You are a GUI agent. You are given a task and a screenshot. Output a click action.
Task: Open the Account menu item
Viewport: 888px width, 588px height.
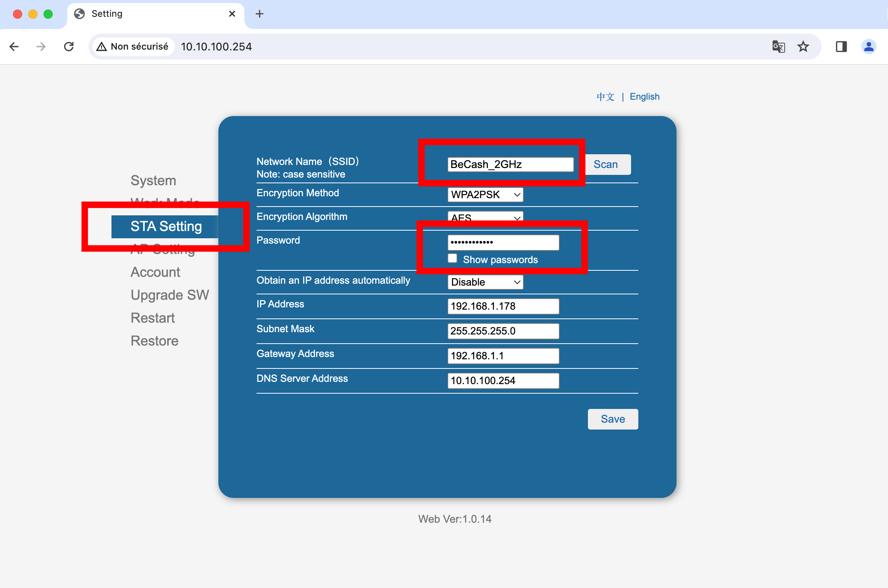[x=155, y=272]
